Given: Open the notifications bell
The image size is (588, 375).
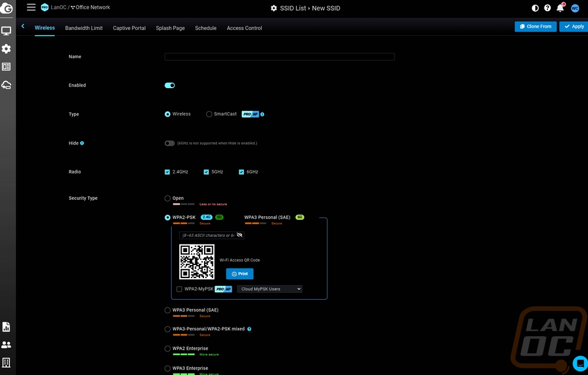Looking at the screenshot, I should (560, 8).
